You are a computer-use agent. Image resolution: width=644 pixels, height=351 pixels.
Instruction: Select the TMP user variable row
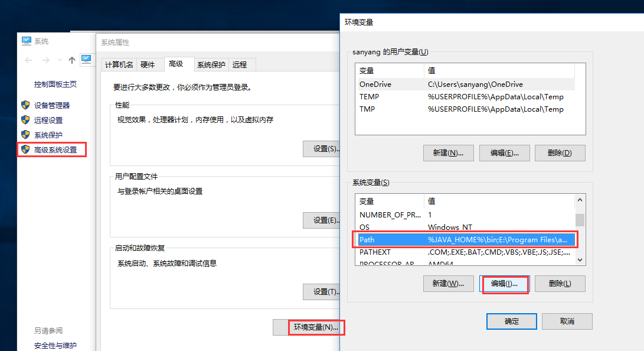(x=466, y=109)
